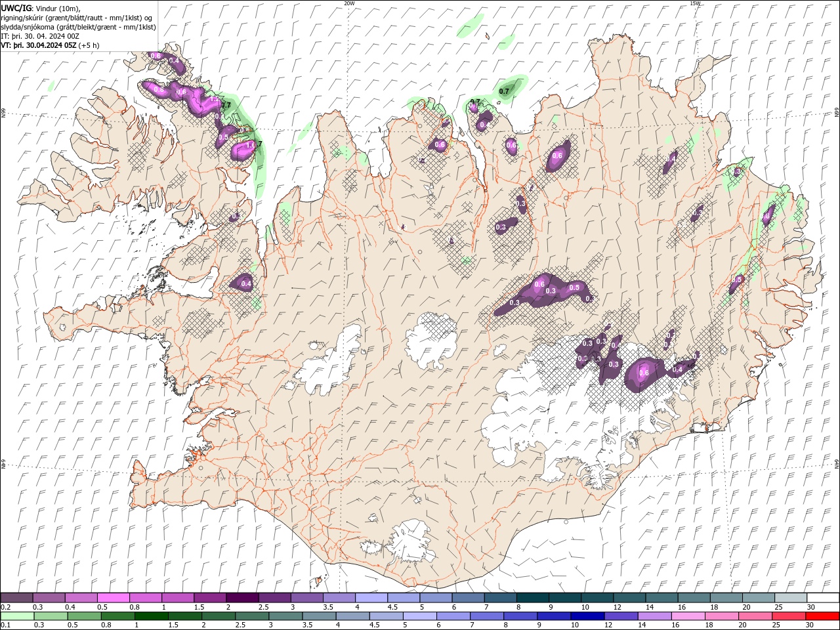Click the '0.6' value inside the largest Vatnajökull pink blob
The width and height of the screenshot is (840, 630).
click(x=644, y=373)
